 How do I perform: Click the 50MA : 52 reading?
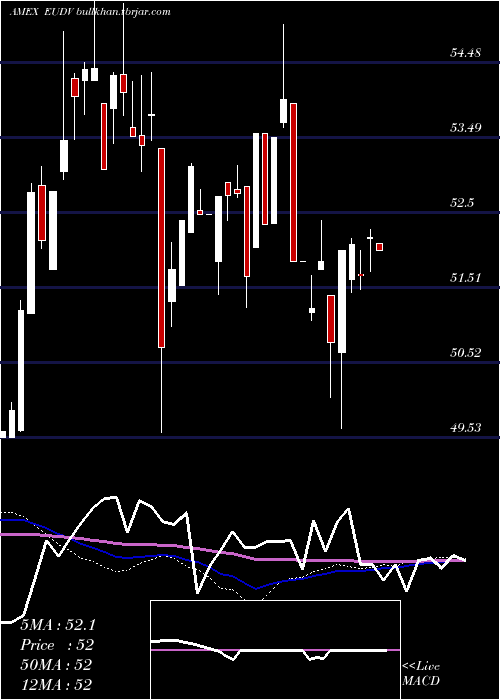[56, 665]
